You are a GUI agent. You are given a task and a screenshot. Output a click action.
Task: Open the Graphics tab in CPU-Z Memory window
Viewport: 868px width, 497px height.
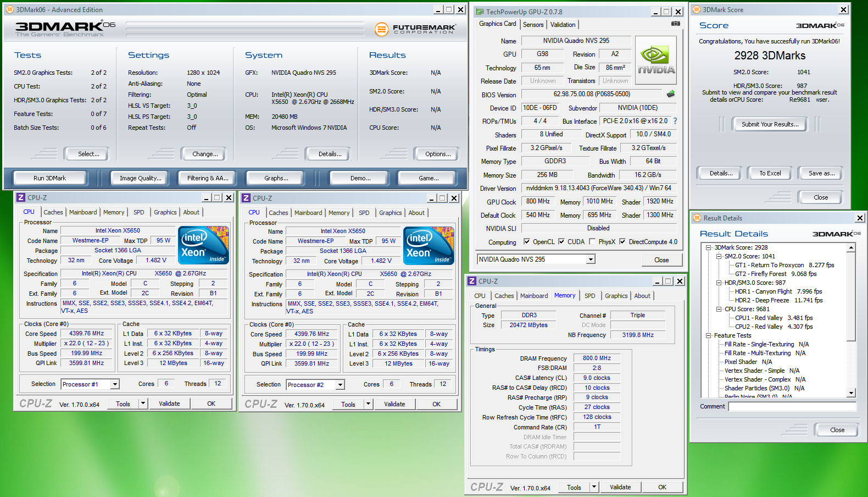616,296
